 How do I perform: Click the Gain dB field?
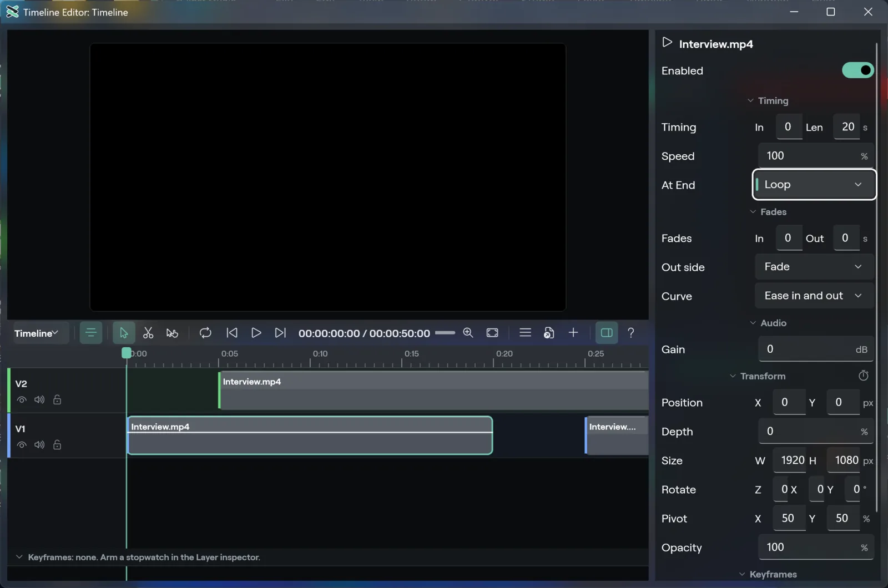[816, 349]
